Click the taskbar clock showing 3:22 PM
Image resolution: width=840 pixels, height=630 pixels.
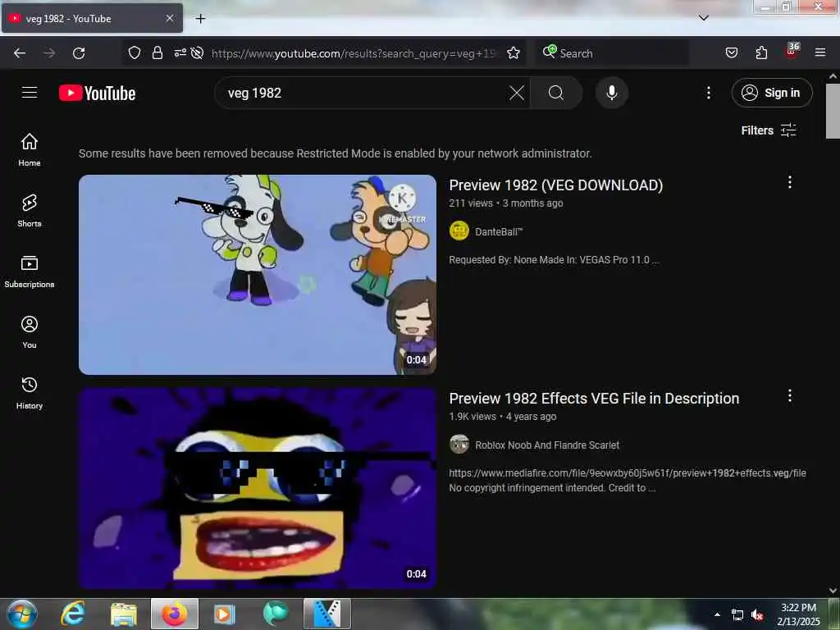pyautogui.click(x=798, y=614)
